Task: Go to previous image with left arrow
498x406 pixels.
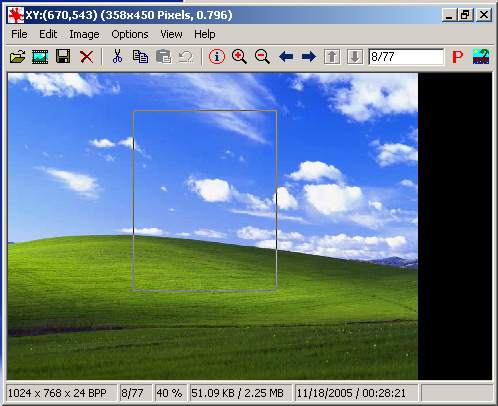Action: click(286, 57)
